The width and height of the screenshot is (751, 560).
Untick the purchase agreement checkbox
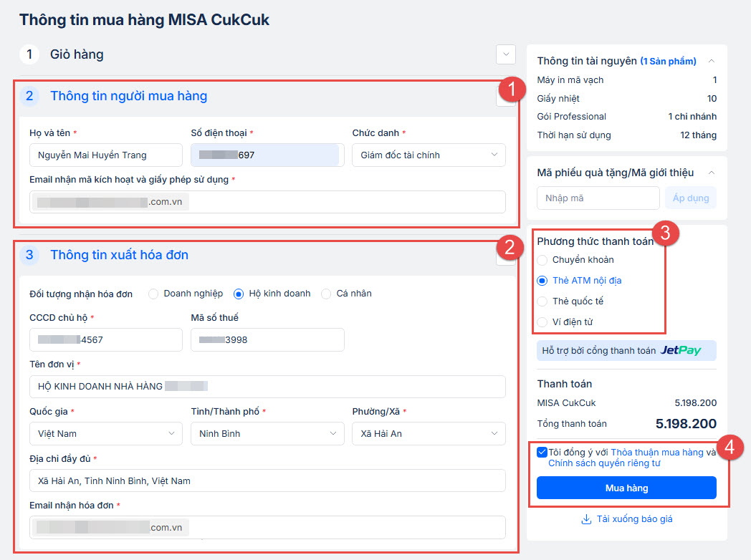point(542,452)
